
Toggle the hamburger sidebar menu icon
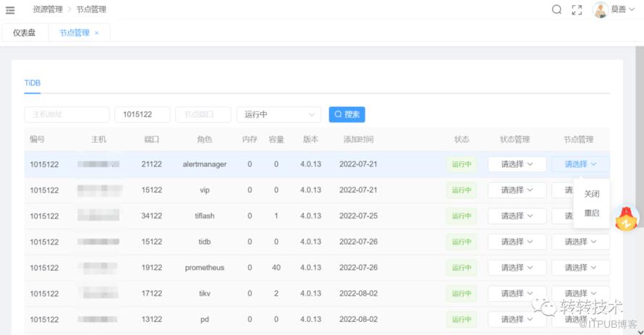pos(10,10)
